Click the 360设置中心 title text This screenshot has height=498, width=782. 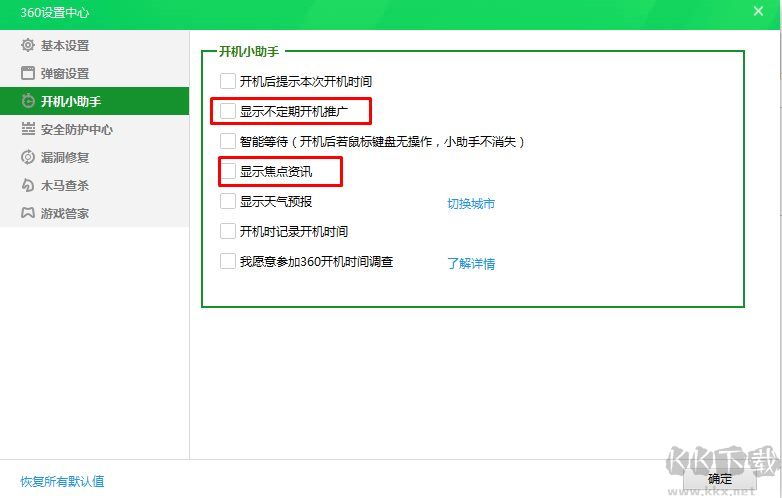[x=54, y=12]
